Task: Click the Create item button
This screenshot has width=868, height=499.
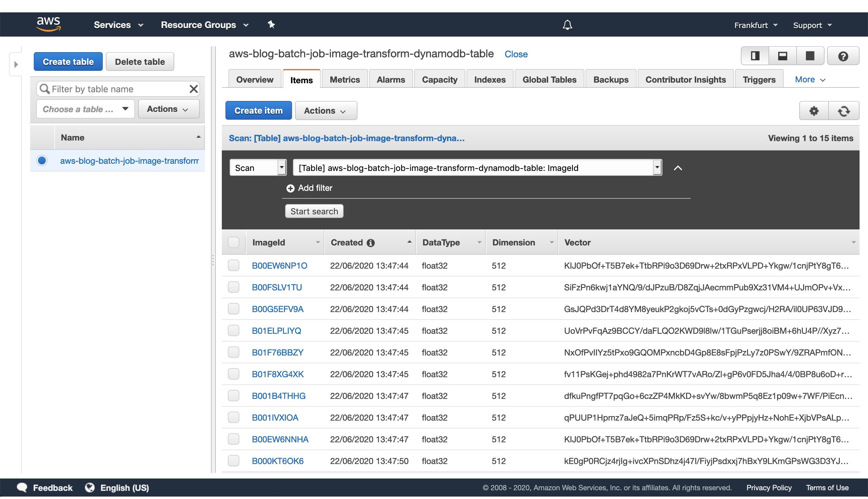Action: pyautogui.click(x=258, y=111)
